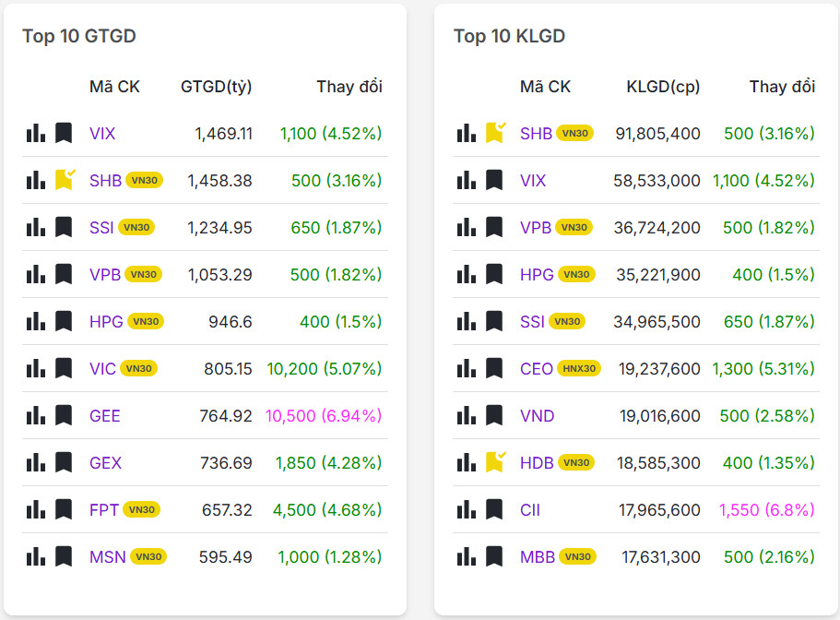Open the chart icon for CII
The height and width of the screenshot is (620, 840).
pyautogui.click(x=467, y=510)
